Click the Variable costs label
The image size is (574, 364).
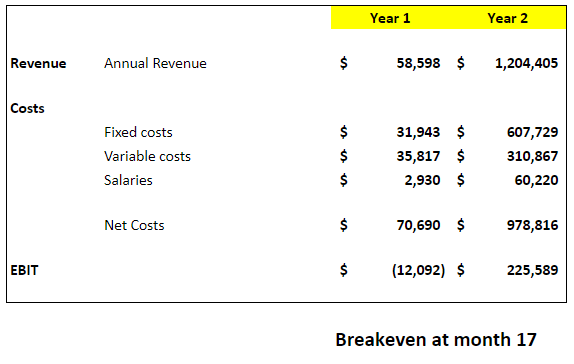point(147,156)
